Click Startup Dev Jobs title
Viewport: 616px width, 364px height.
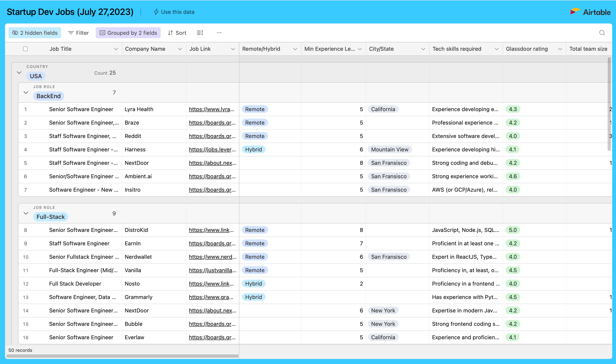pyautogui.click(x=70, y=12)
